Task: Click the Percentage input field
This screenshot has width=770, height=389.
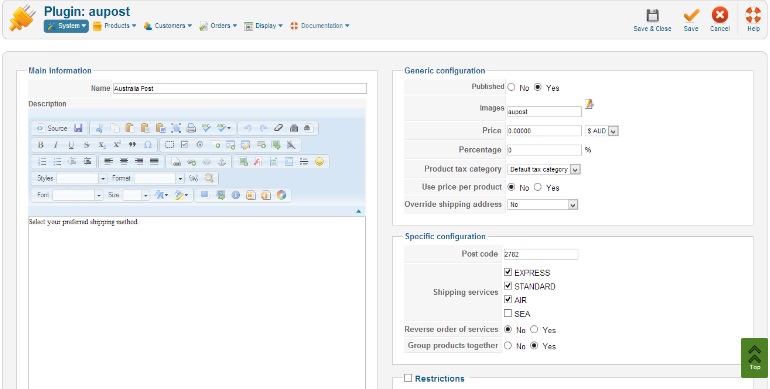Action: click(x=544, y=150)
